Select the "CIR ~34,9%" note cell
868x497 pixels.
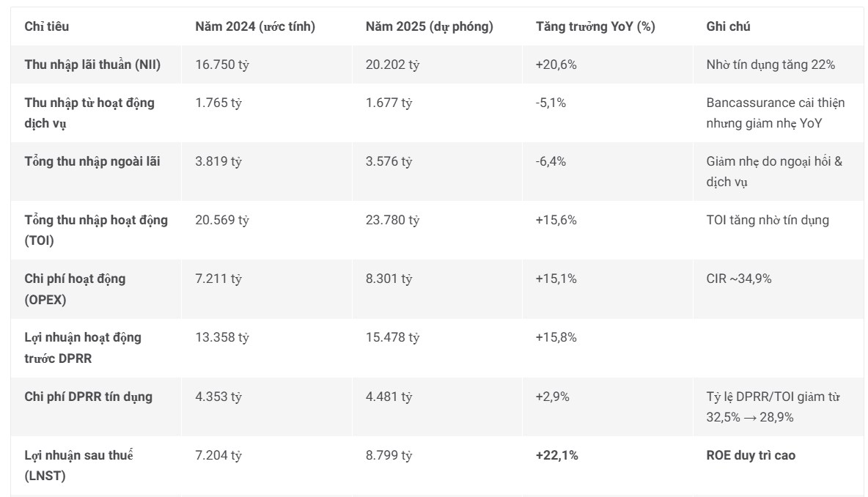(x=738, y=279)
